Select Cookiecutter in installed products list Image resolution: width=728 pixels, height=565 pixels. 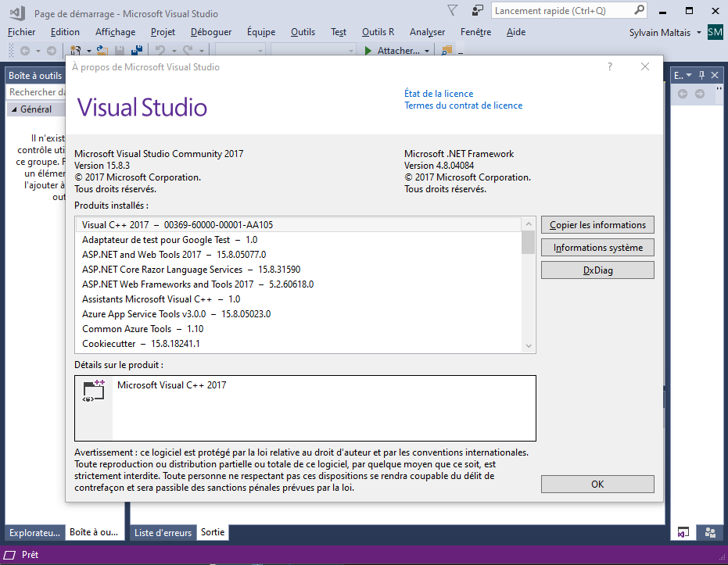coord(109,344)
